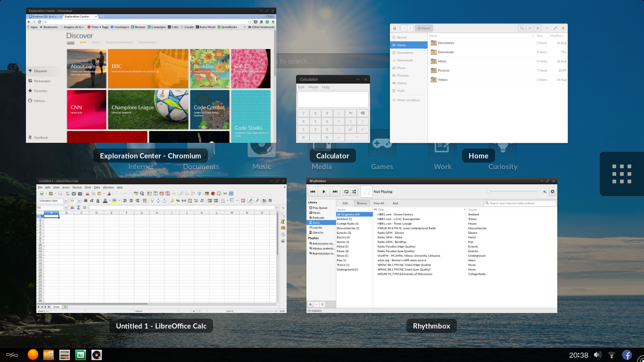The height and width of the screenshot is (362, 644).
Task: Click the Cut scissors icon in Calc
Action: pyautogui.click(x=87, y=193)
